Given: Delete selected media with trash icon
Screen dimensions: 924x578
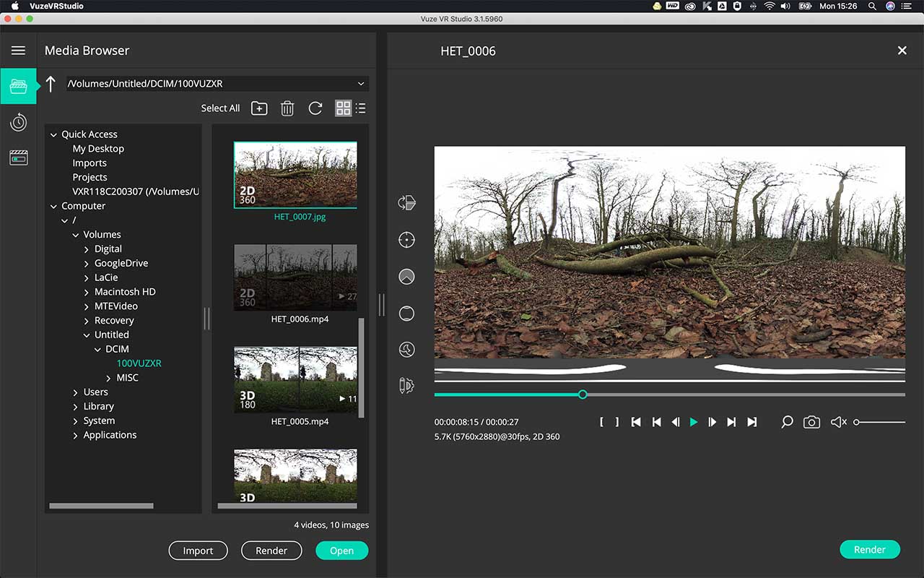Looking at the screenshot, I should (287, 108).
